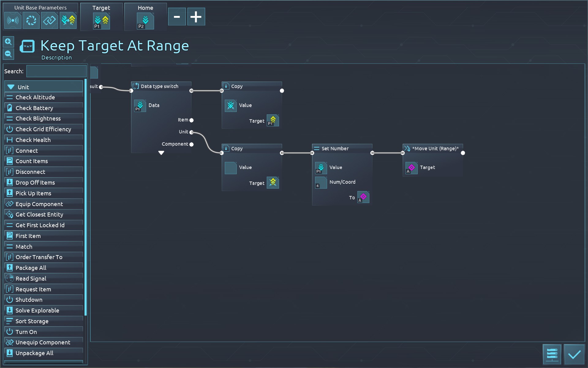588x368 pixels.
Task: Choose Get Closest Entity from the list
Action: [39, 214]
